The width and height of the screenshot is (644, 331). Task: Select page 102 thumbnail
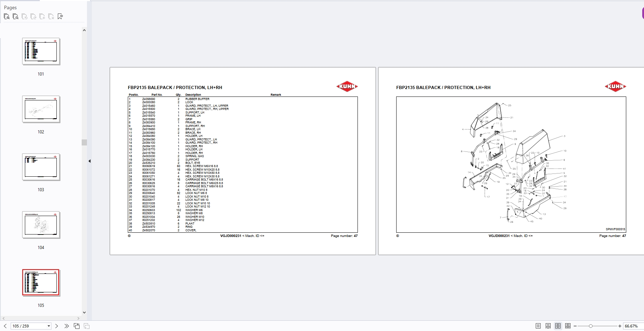(x=41, y=109)
